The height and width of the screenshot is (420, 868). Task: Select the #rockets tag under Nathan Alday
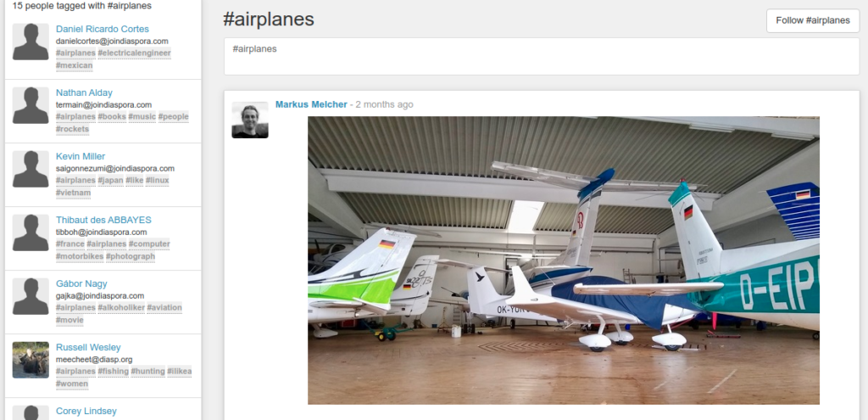click(x=73, y=129)
